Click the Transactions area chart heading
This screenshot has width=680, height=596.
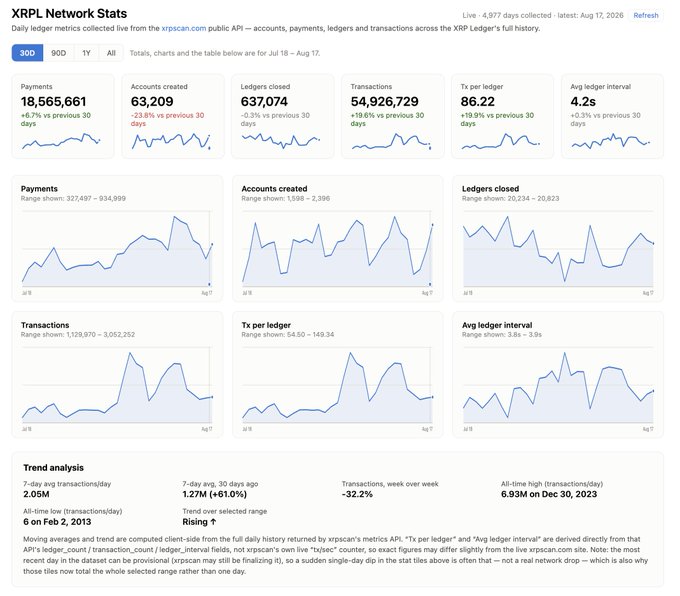45,325
